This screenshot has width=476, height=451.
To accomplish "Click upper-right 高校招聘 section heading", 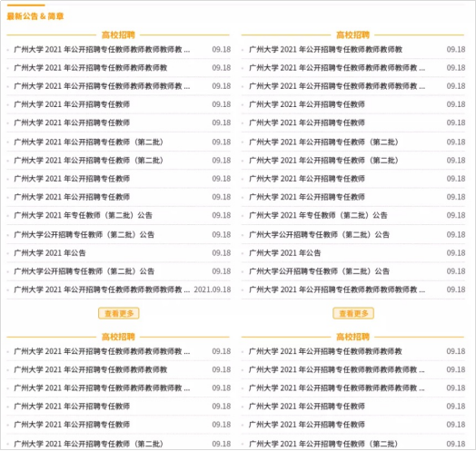I will pos(352,34).
